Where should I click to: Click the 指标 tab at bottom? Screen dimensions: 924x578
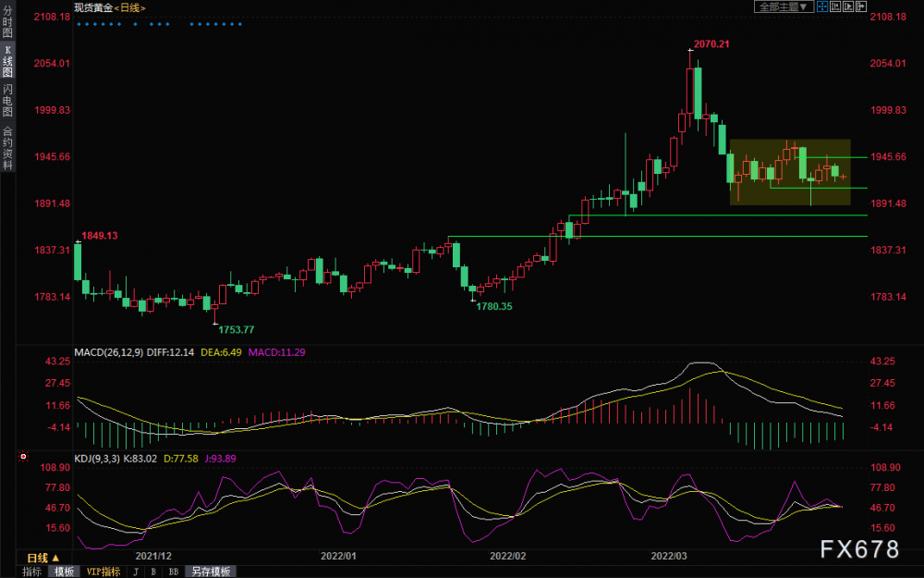click(31, 572)
